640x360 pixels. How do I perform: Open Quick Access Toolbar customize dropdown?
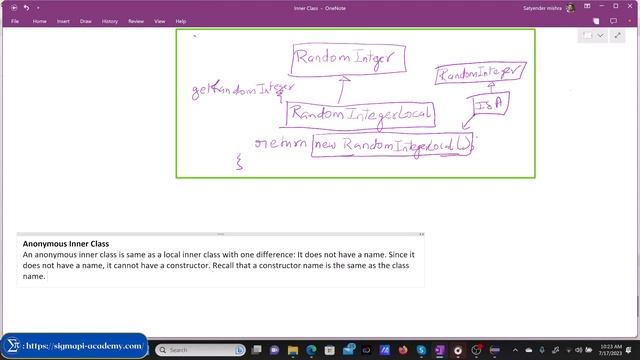tap(38, 8)
